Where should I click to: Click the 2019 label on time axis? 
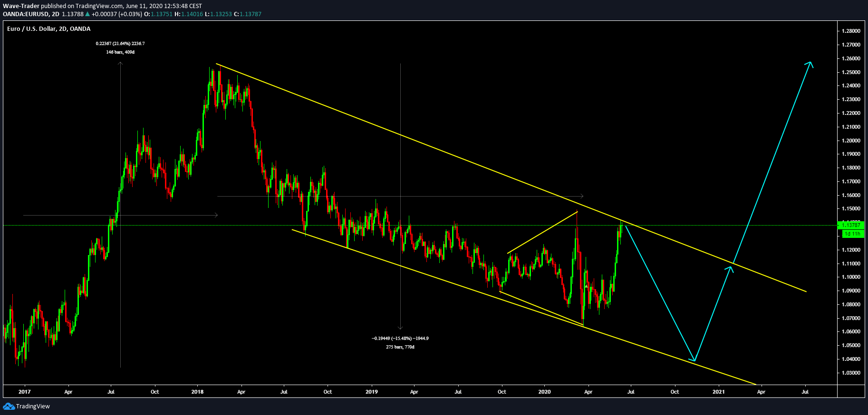[372, 392]
